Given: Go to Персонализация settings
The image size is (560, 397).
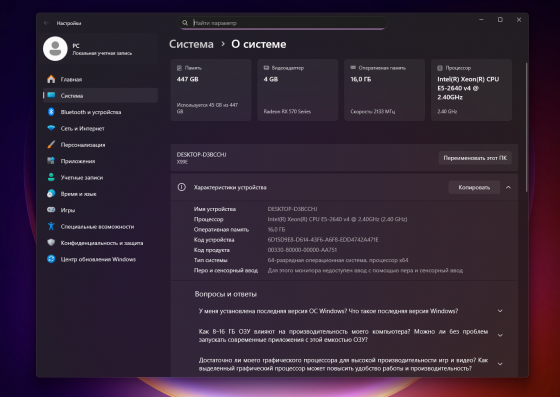Looking at the screenshot, I should click(x=100, y=145).
